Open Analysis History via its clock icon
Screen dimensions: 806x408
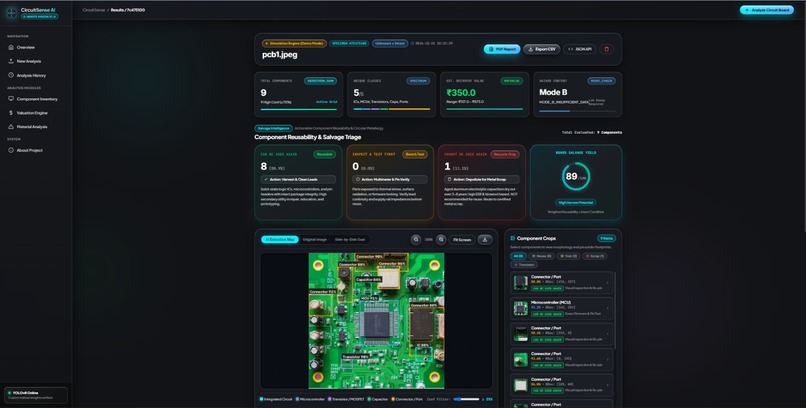point(11,75)
